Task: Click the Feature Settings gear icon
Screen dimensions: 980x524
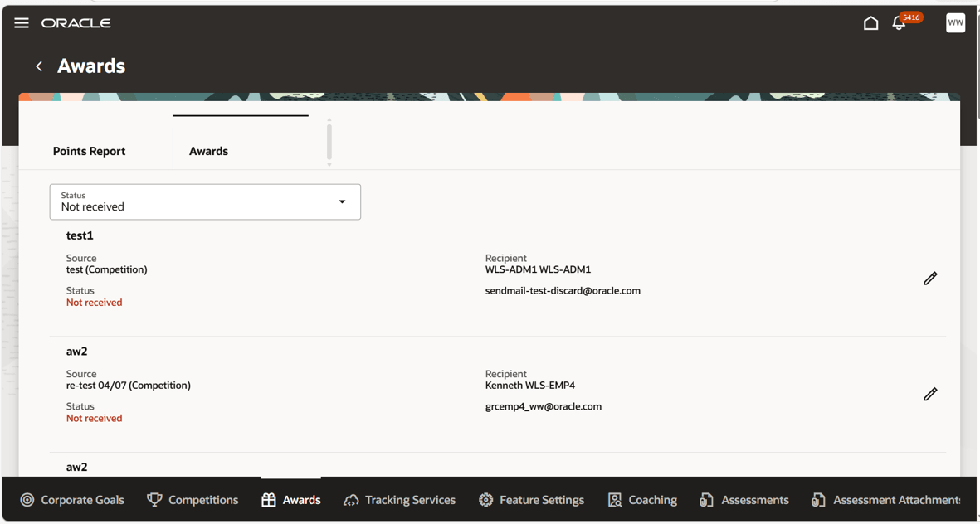Action: [485, 500]
